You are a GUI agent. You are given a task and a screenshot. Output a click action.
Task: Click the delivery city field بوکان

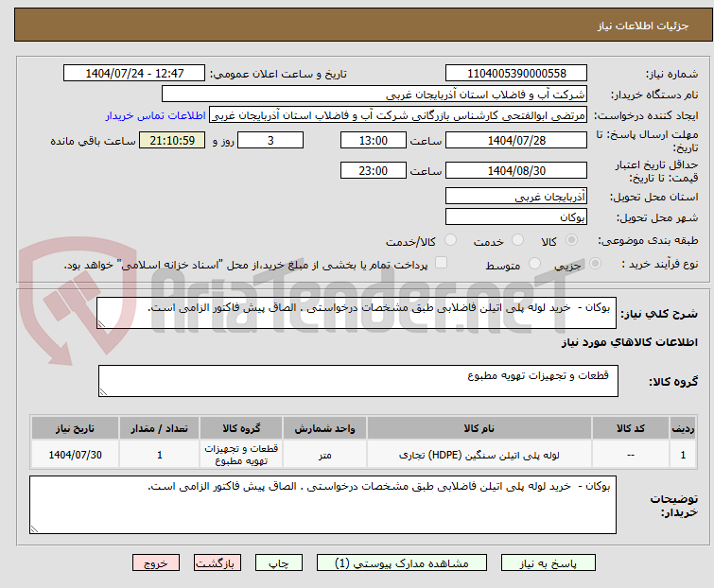(x=516, y=216)
